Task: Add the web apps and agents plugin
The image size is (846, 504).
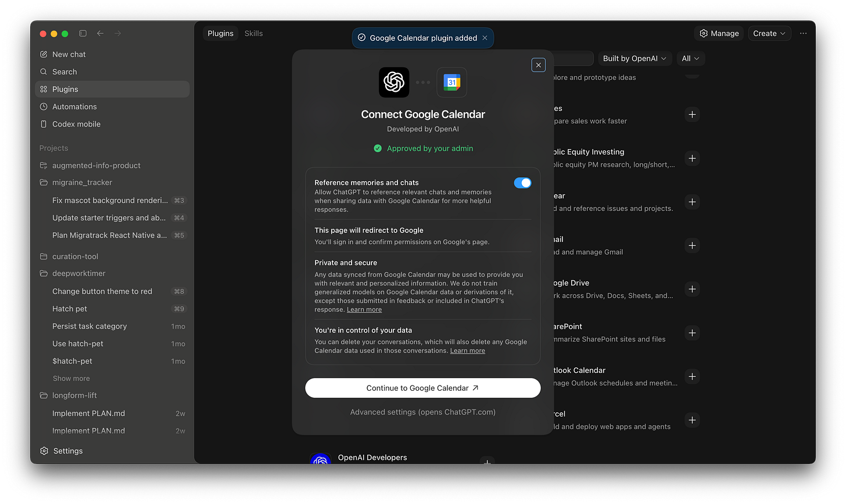Action: [692, 420]
